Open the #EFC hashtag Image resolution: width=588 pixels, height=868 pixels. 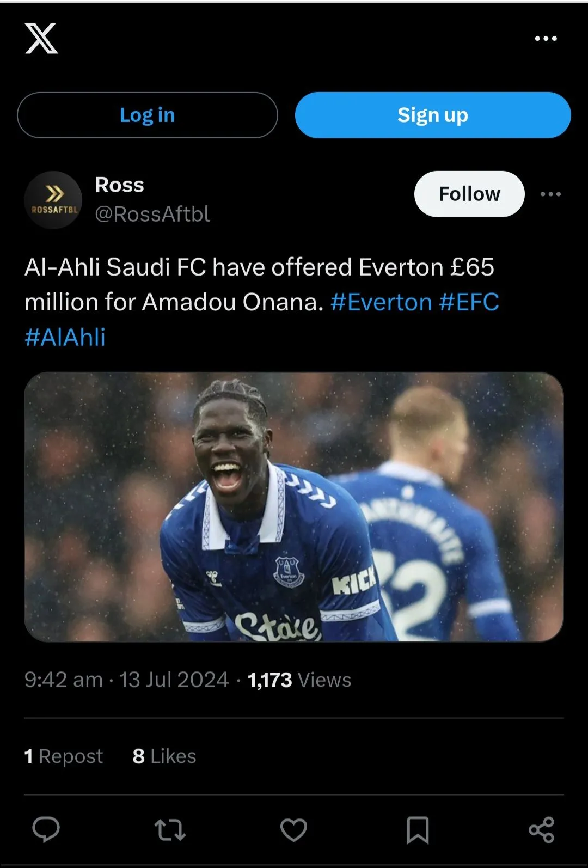[469, 302]
